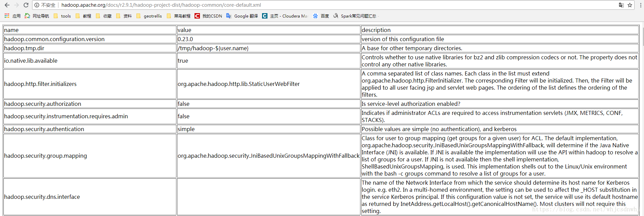Viewport: 644px width, 216px height.
Task: Click hadoop.common.configuration.version cell
Action: pos(90,39)
